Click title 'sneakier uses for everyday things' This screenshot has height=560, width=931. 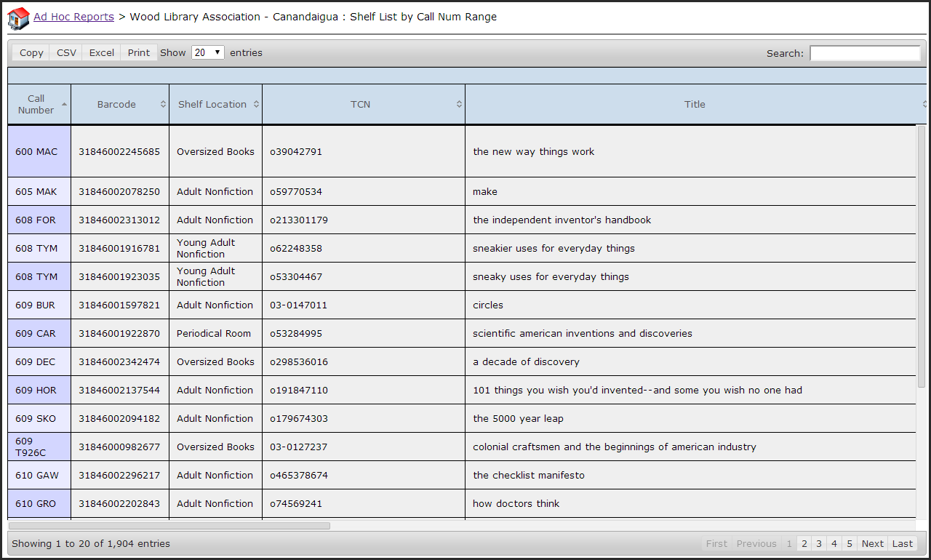[554, 249]
